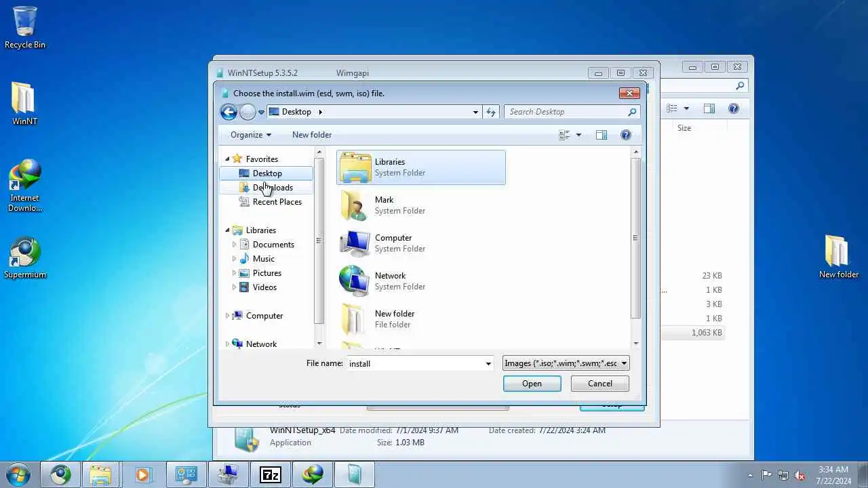Select Downloads in Favorites

pos(266,188)
